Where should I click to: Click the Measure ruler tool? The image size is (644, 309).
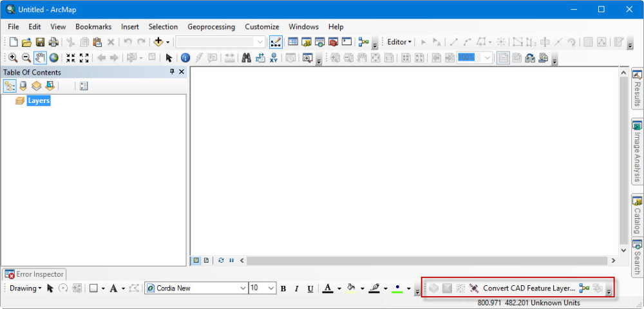pos(229,58)
